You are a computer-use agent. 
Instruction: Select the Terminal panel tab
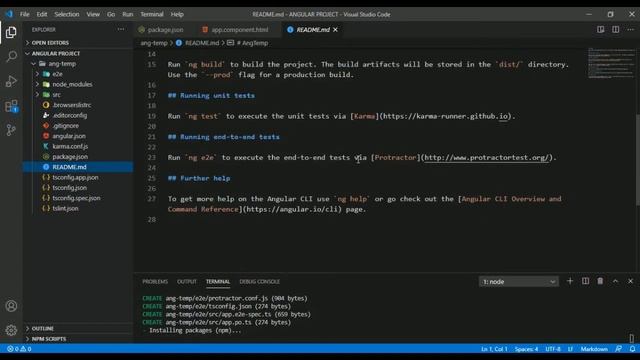coord(218,282)
